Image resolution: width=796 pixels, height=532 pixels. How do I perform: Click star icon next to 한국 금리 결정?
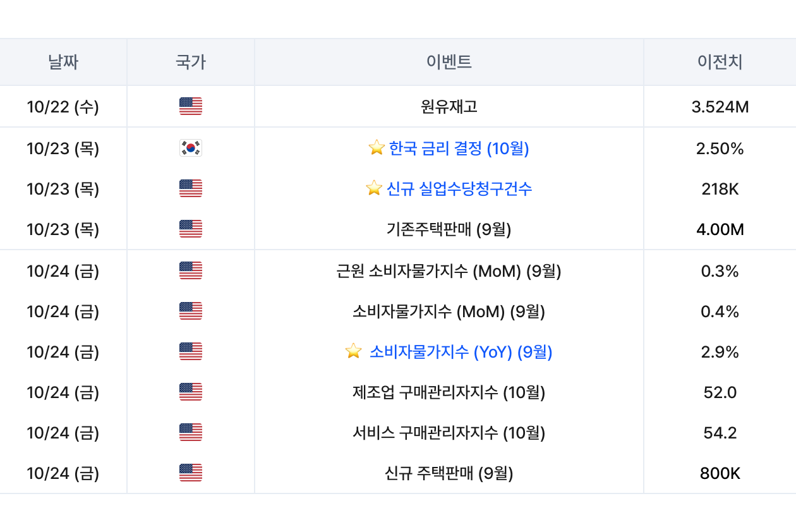click(x=377, y=148)
